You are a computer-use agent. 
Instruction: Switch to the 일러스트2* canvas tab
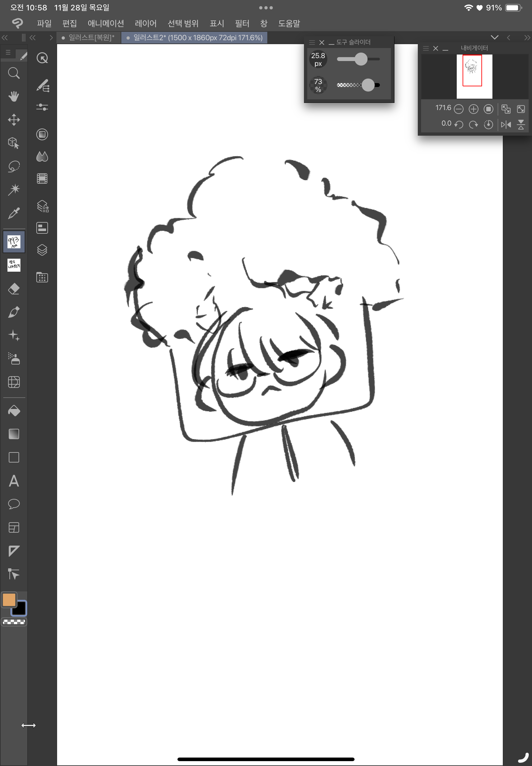(194, 37)
